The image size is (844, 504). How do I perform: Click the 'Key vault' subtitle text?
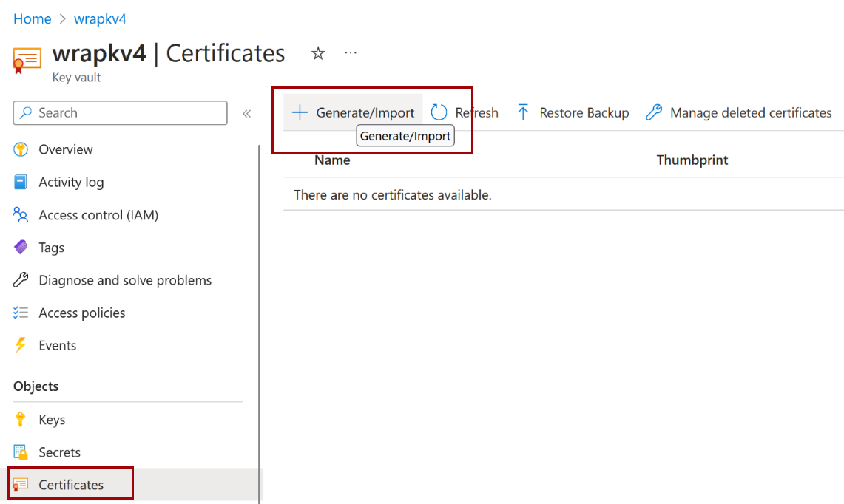click(x=76, y=78)
